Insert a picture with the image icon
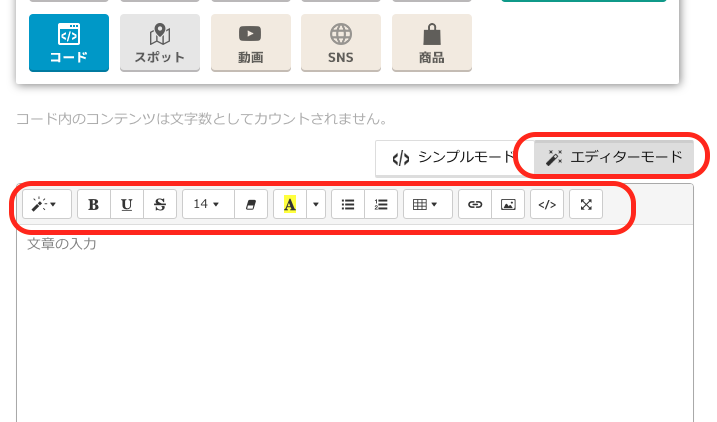The image size is (717, 422). pos(508,204)
